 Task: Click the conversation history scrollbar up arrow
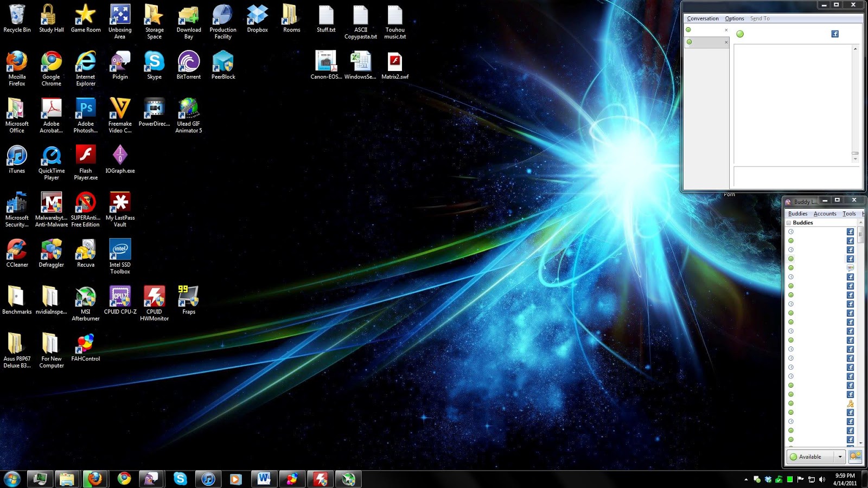855,49
